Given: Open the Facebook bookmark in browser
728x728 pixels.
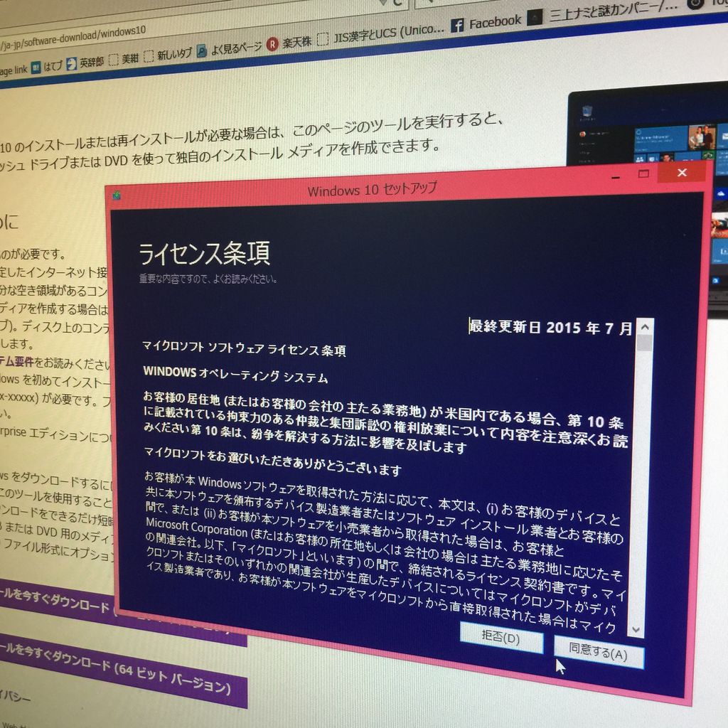Looking at the screenshot, I should point(486,23).
